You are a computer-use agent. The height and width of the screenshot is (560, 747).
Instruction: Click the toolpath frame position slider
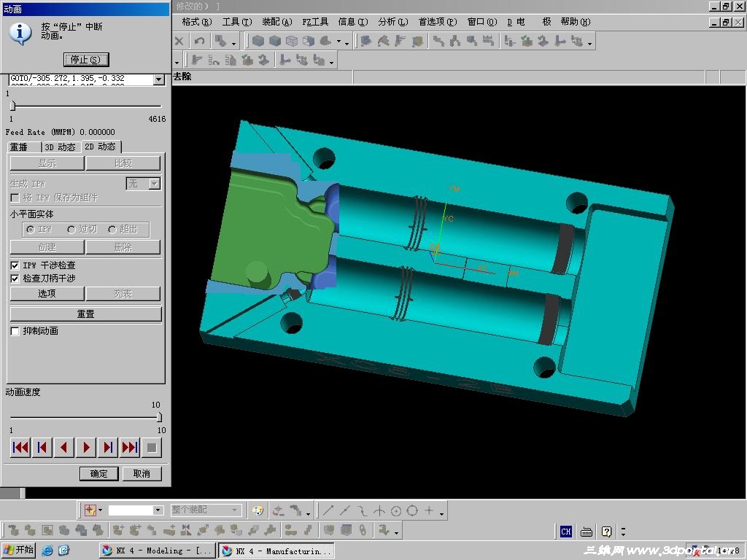(x=13, y=106)
